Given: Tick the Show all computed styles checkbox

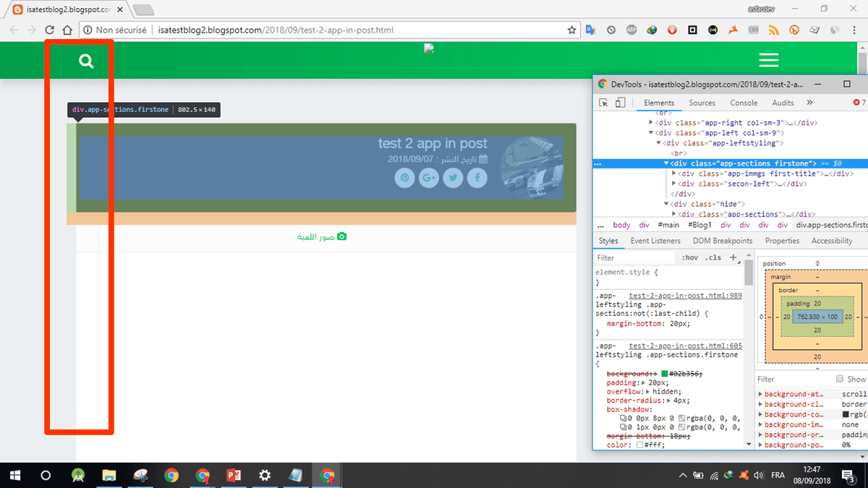Looking at the screenshot, I should point(840,379).
